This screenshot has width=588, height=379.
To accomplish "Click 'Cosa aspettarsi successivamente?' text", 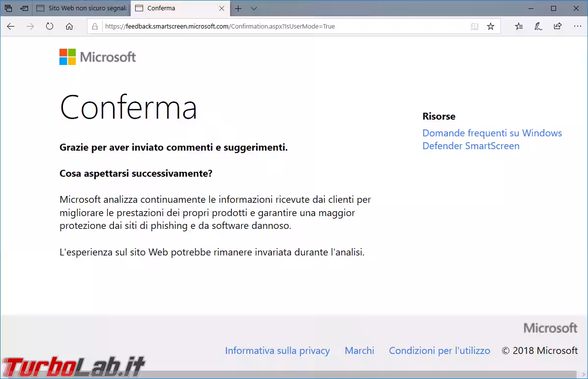I will [136, 174].
